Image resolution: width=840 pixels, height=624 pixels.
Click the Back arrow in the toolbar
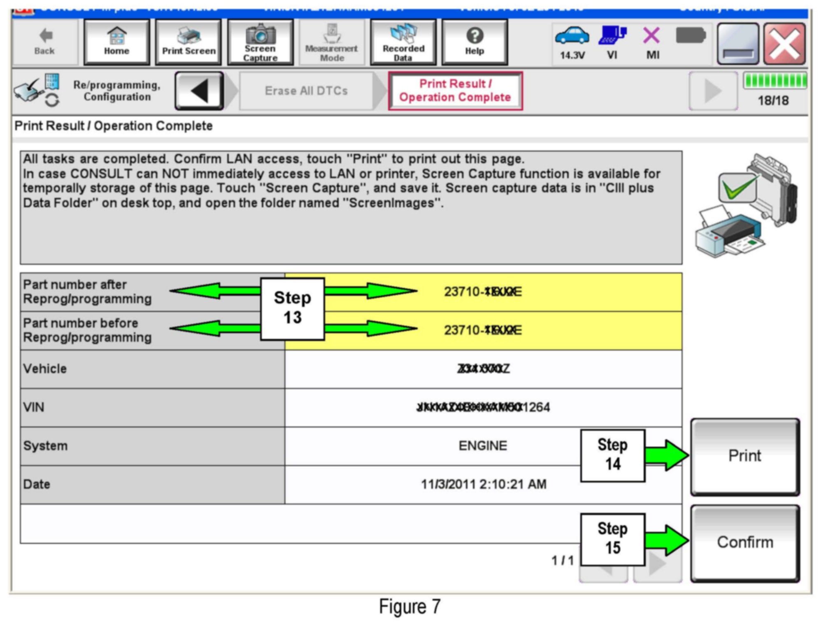(x=44, y=42)
